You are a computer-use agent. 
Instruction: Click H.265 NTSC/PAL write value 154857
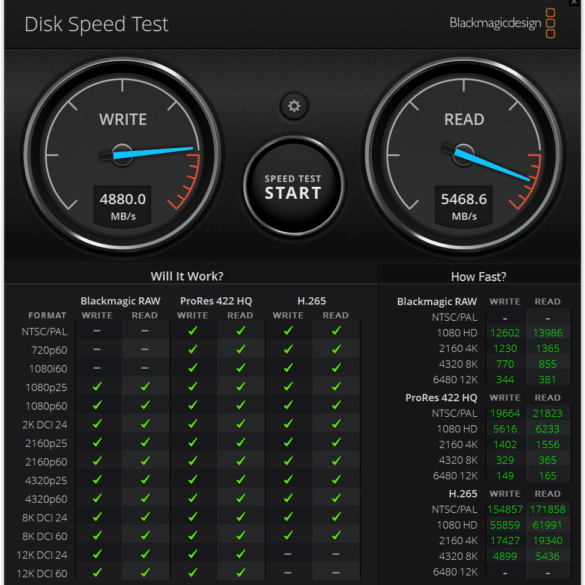click(505, 510)
